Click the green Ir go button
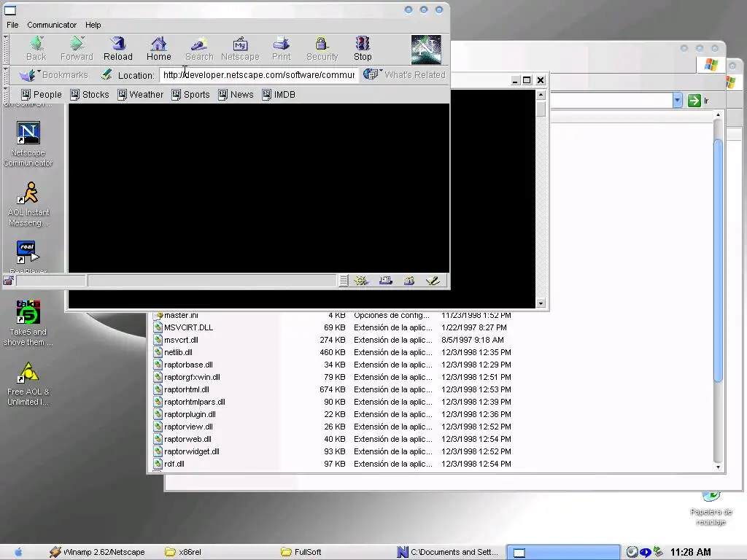The image size is (747, 560). (698, 101)
